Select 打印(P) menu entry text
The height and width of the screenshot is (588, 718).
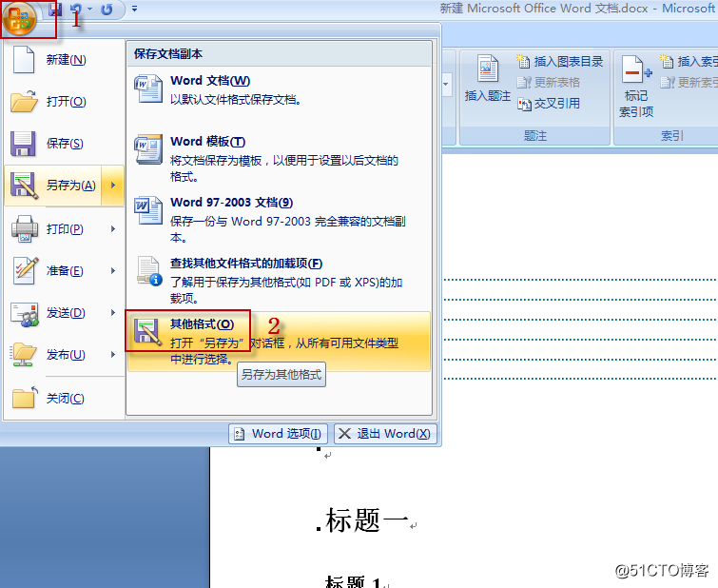[x=65, y=228]
